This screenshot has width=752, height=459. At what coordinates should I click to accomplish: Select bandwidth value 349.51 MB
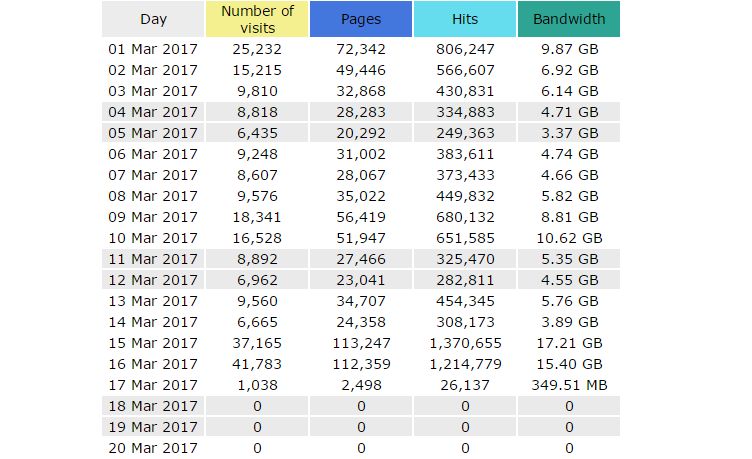(569, 385)
